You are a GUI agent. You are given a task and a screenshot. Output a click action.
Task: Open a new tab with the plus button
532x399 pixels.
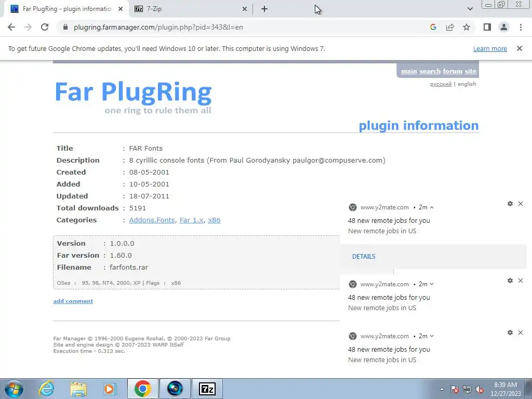tap(264, 9)
